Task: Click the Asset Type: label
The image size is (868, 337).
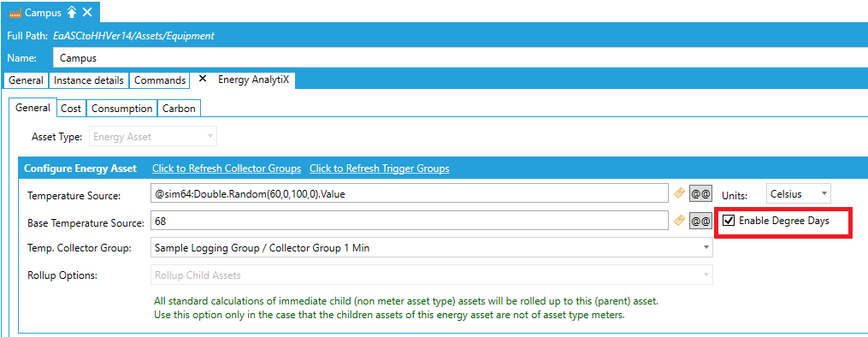Action: [57, 137]
